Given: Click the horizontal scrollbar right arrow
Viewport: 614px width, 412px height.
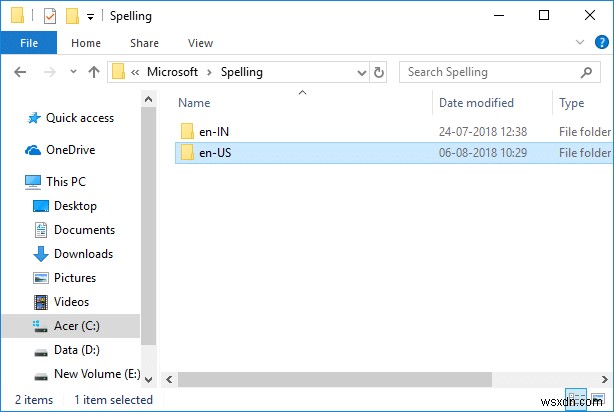Looking at the screenshot, I should point(605,379).
